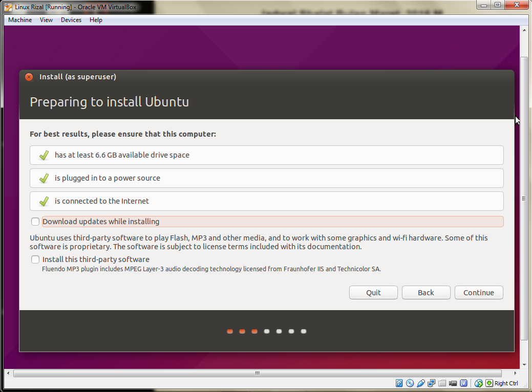Click the horizontal scrollbar left arrow

8,373
